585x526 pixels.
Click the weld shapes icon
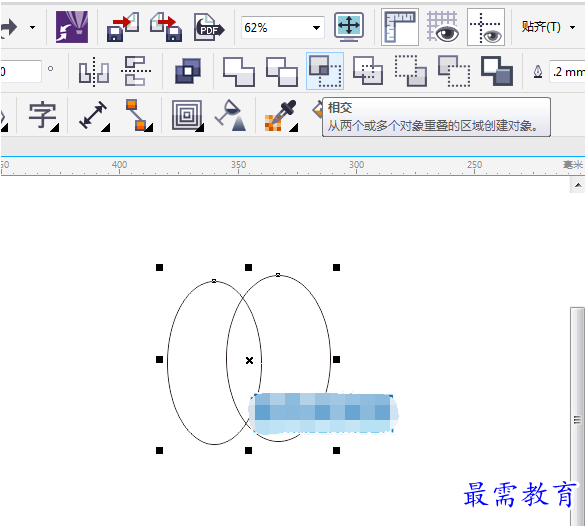pos(239,71)
